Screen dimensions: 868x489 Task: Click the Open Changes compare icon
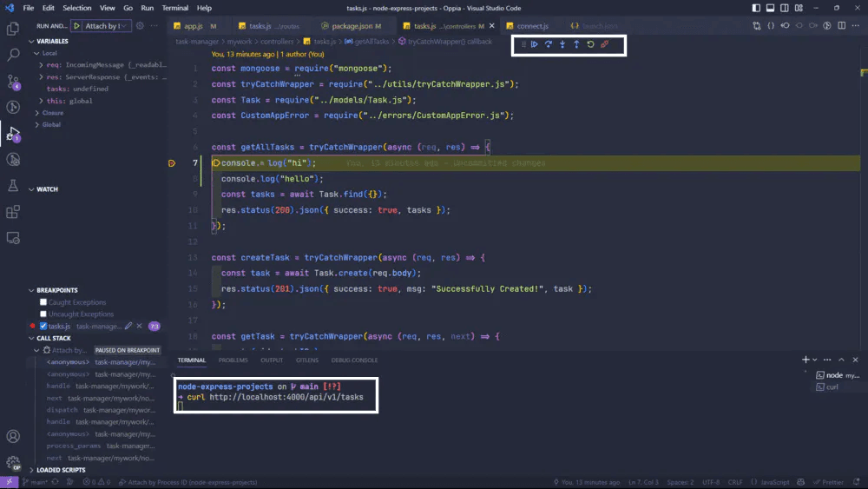pyautogui.click(x=757, y=25)
